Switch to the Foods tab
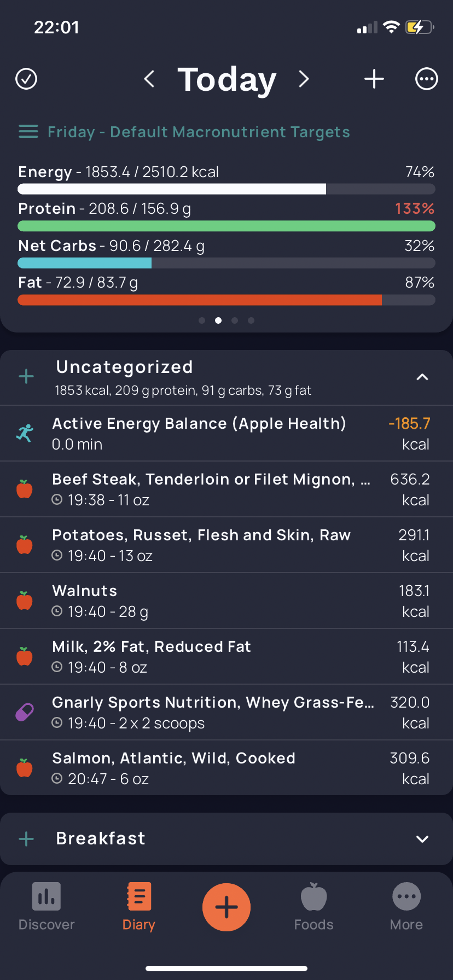The height and width of the screenshot is (980, 453). click(314, 907)
